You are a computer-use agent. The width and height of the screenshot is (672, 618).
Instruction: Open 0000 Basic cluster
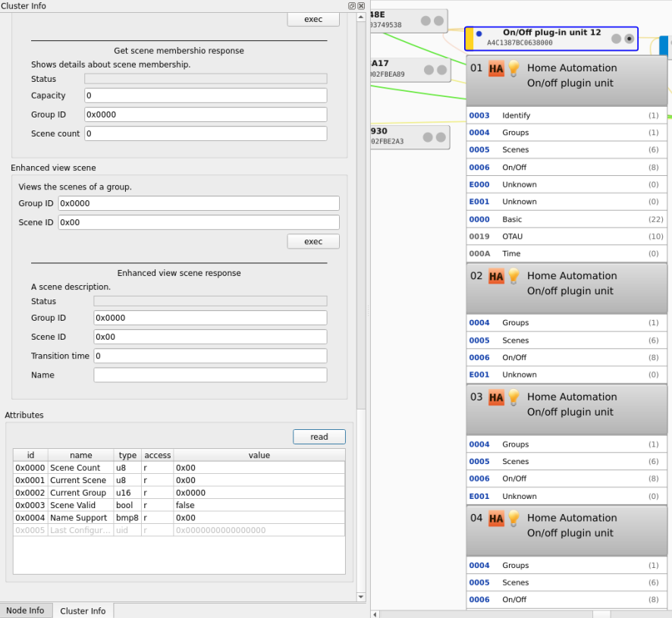tap(567, 219)
